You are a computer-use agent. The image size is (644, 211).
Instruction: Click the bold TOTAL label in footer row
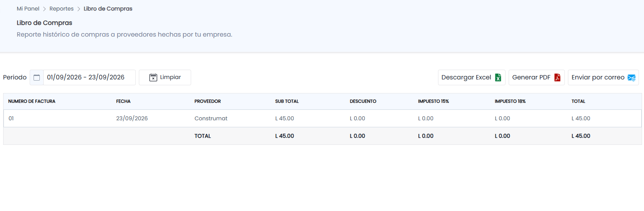pos(202,136)
